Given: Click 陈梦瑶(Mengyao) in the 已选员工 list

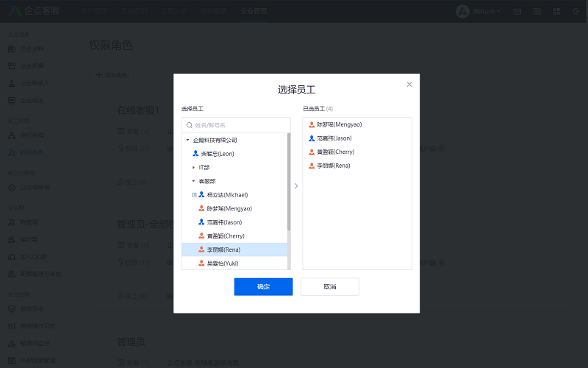Looking at the screenshot, I should tap(339, 125).
